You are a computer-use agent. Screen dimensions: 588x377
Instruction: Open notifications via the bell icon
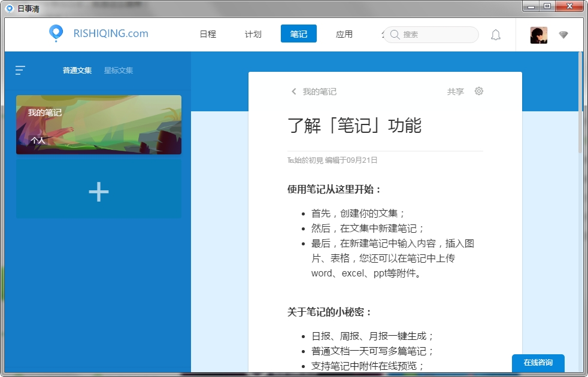pos(496,35)
